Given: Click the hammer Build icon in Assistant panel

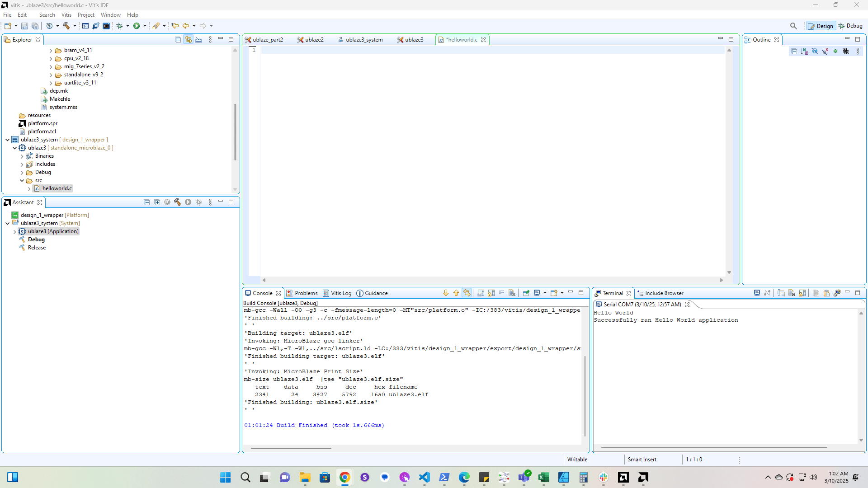Looking at the screenshot, I should (177, 202).
